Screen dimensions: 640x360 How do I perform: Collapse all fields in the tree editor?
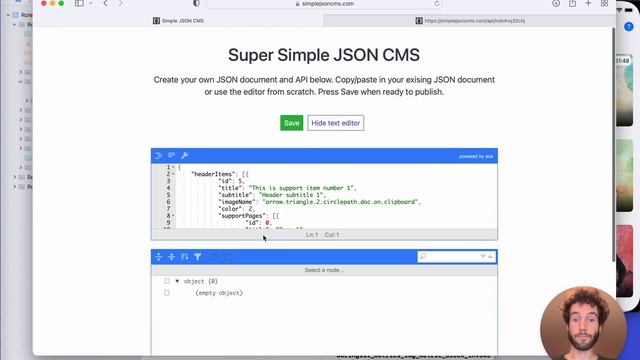pyautogui.click(x=172, y=257)
